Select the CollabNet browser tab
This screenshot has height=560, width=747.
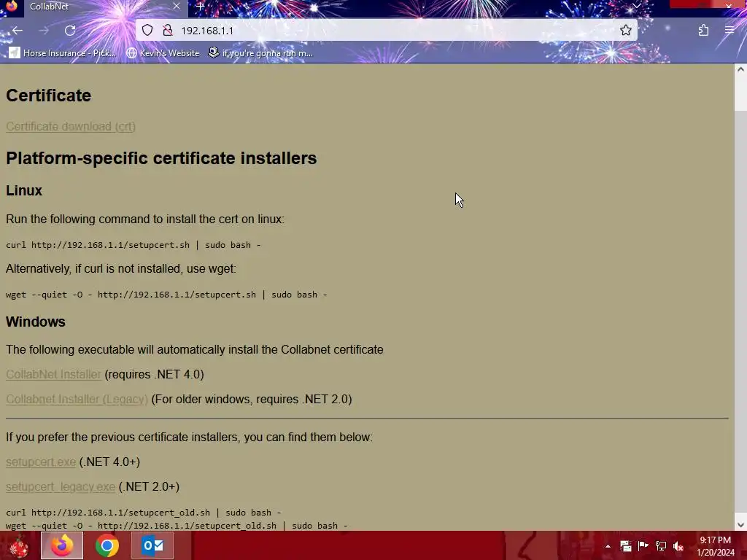pos(94,7)
